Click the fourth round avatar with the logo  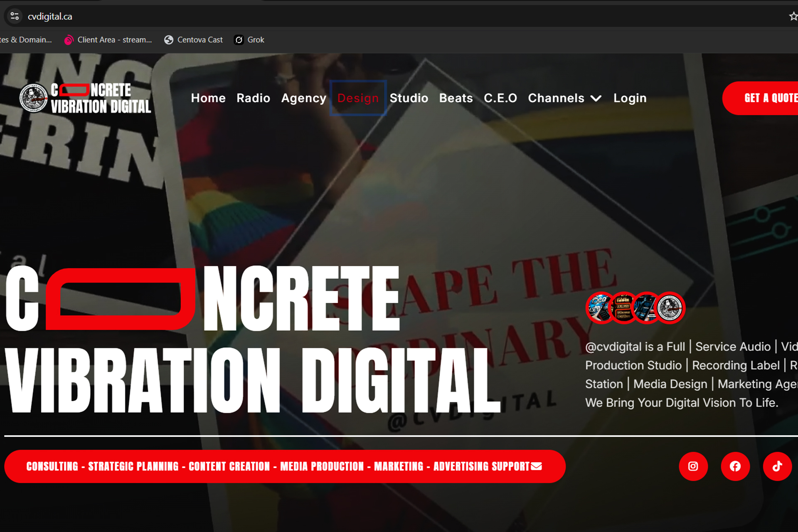point(670,308)
